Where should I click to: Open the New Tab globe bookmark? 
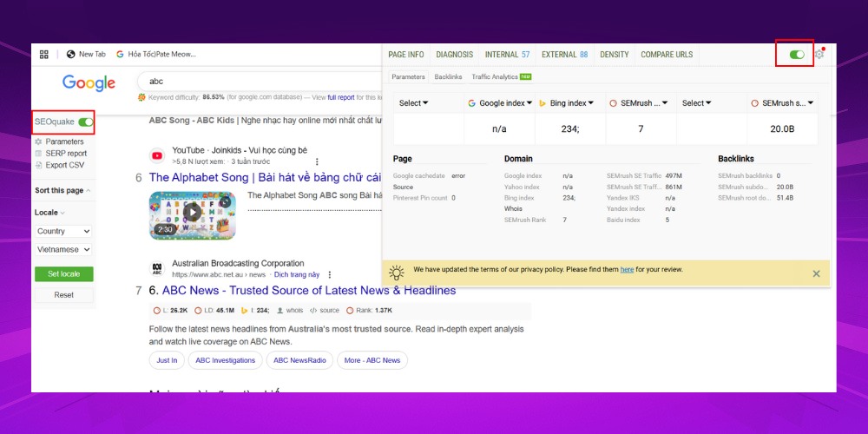[86, 54]
